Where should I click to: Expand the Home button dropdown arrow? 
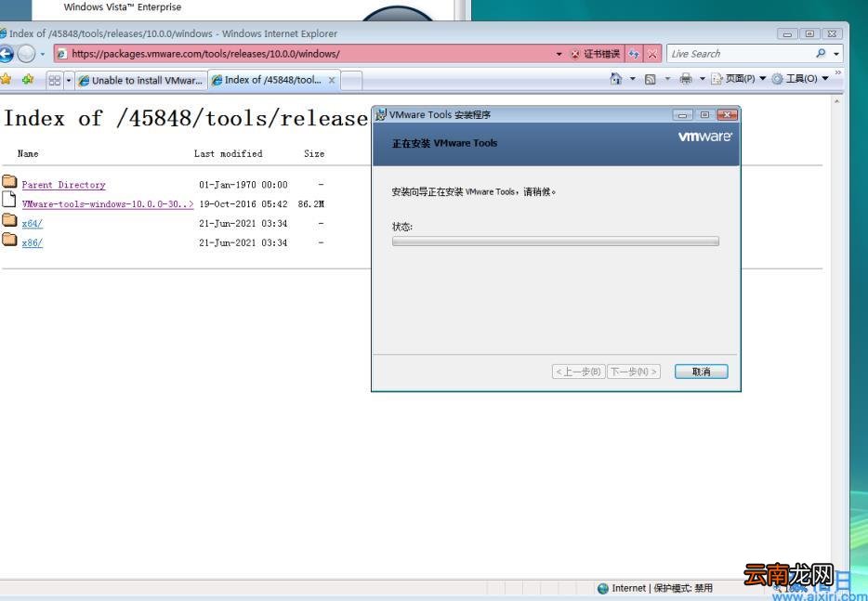pyautogui.click(x=633, y=79)
